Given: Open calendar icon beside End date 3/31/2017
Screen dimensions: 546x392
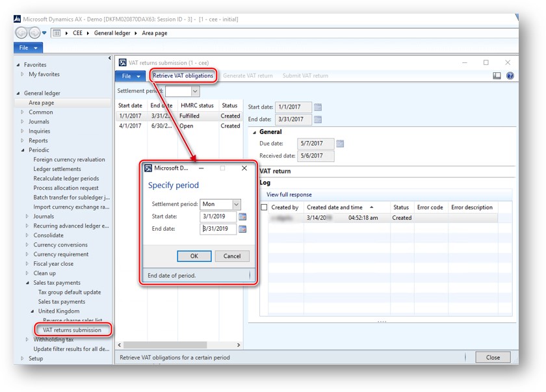Looking at the screenshot, I should pos(318,120).
